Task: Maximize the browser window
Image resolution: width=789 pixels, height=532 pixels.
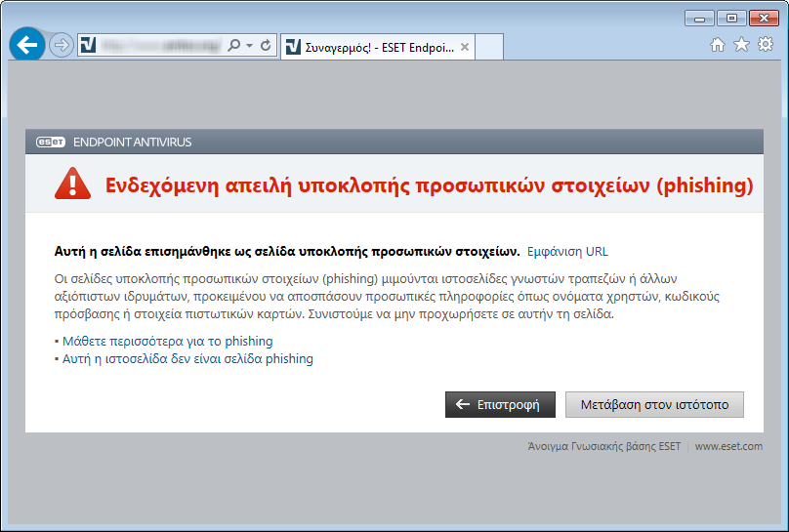Action: pos(731,19)
